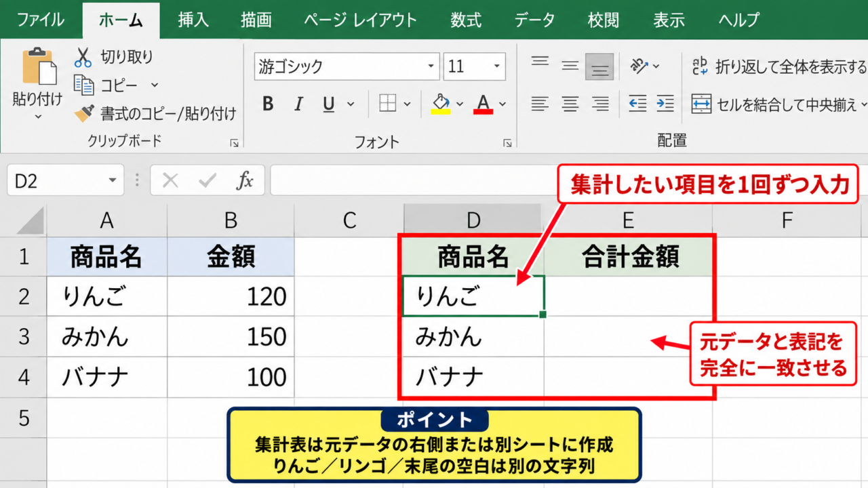This screenshot has width=868, height=488.
Task: Toggle Italic formatting
Action: (298, 104)
